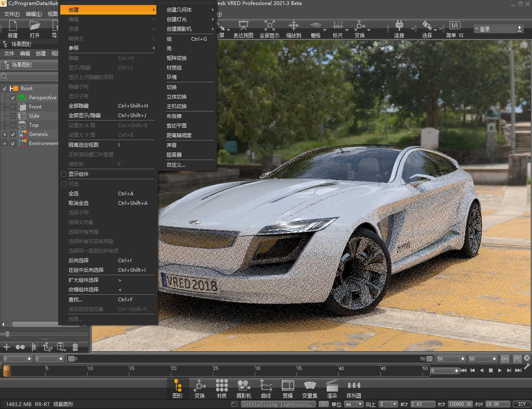
Task: Click the 打开 (Open) toolbar icon
Action: coord(35,26)
